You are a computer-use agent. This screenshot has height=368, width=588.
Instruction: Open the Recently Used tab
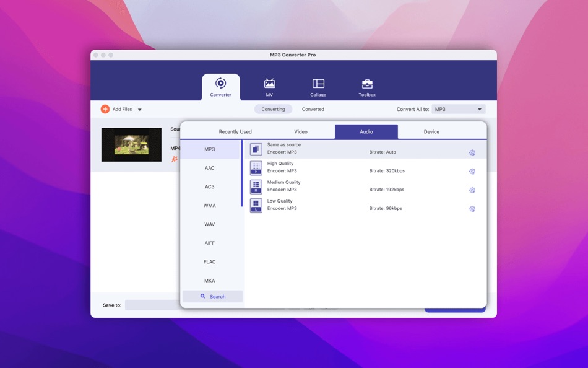click(x=235, y=131)
